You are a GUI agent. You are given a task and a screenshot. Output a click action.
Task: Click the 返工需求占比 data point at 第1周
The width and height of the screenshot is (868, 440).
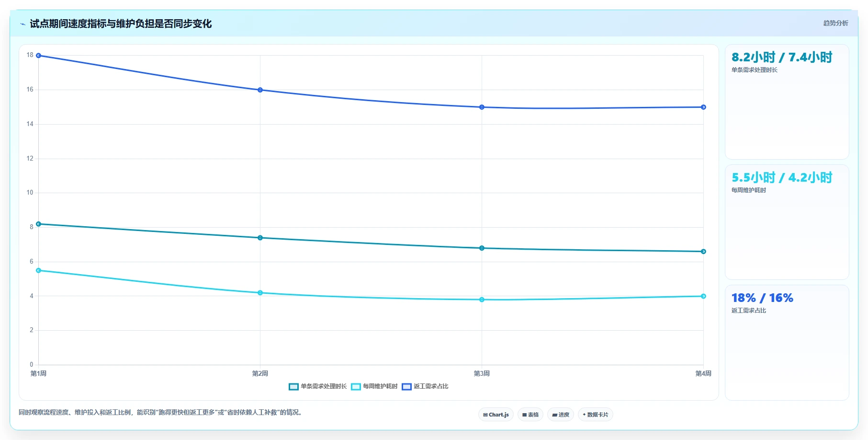click(x=39, y=56)
